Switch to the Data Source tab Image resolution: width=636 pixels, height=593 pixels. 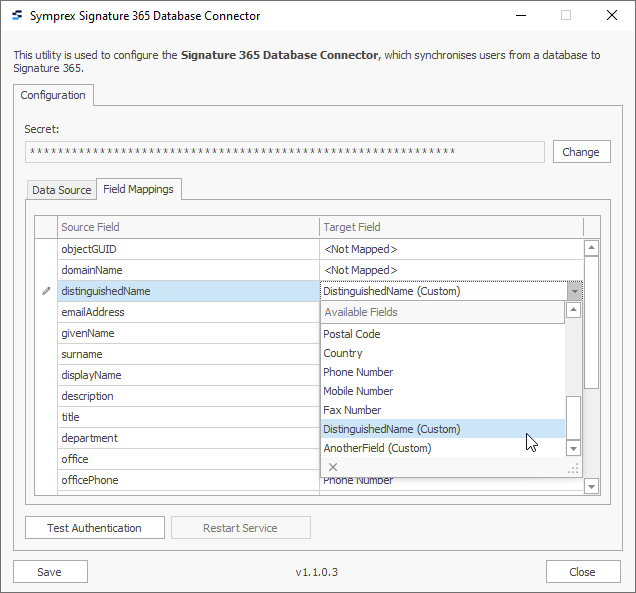pyautogui.click(x=62, y=190)
